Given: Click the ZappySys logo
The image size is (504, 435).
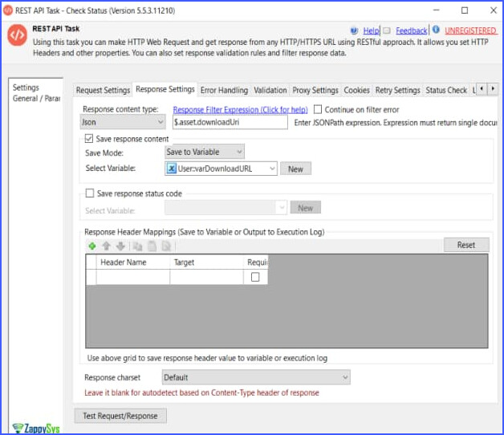Looking at the screenshot, I should coord(36,429).
